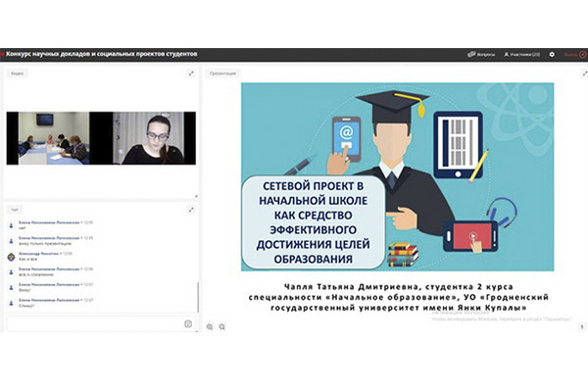This screenshot has width=588, height=392.
Task: Open settings via the gear icon
Action: [x=552, y=55]
